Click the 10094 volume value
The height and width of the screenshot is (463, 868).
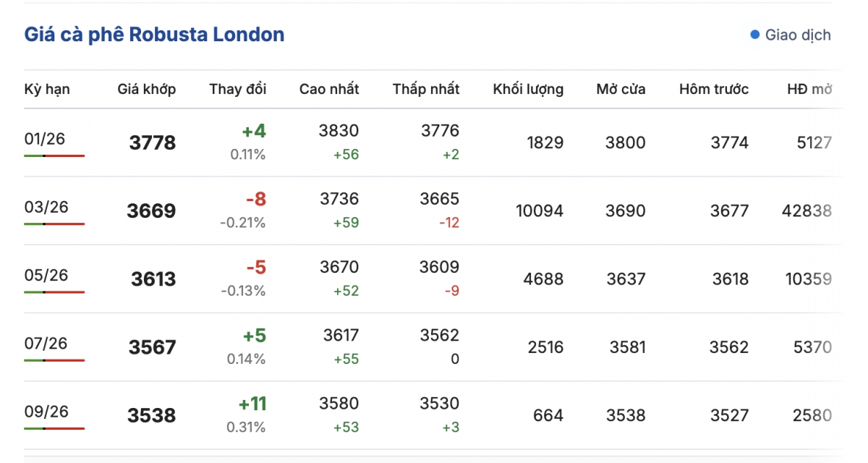[539, 211]
